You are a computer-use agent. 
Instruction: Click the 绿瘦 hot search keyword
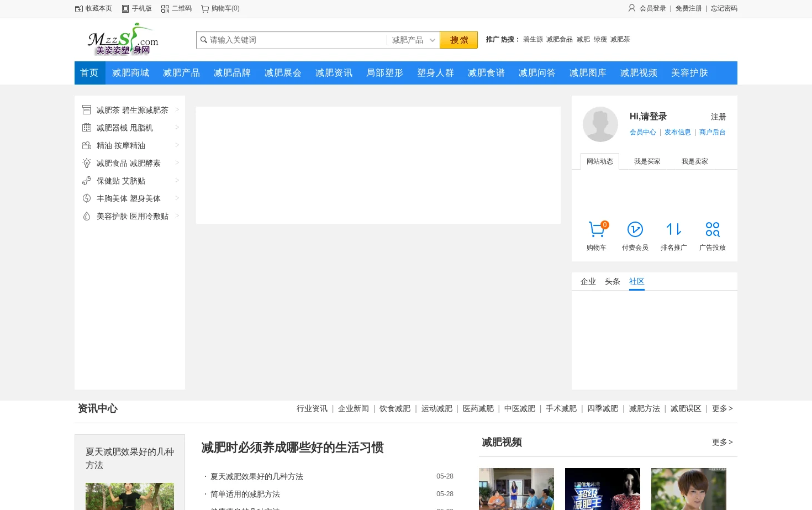600,39
